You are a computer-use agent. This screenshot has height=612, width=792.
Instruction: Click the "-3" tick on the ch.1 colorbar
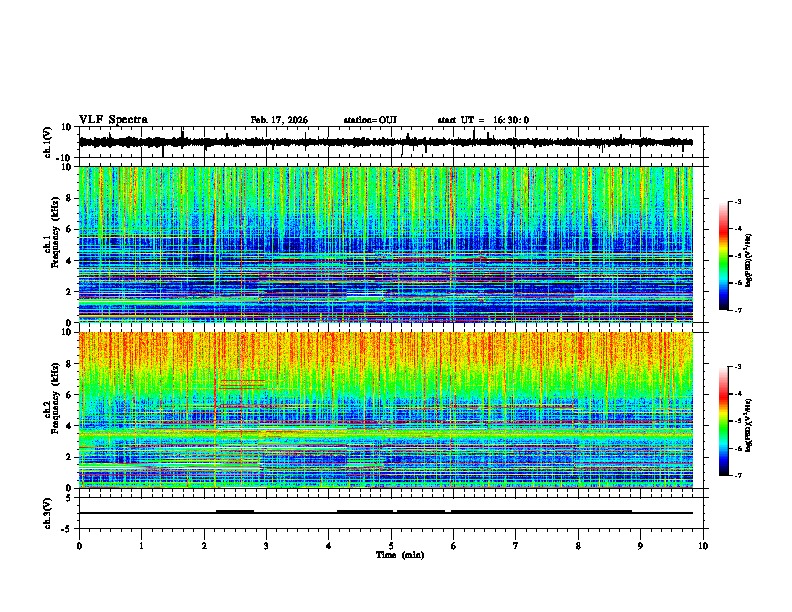coord(737,202)
